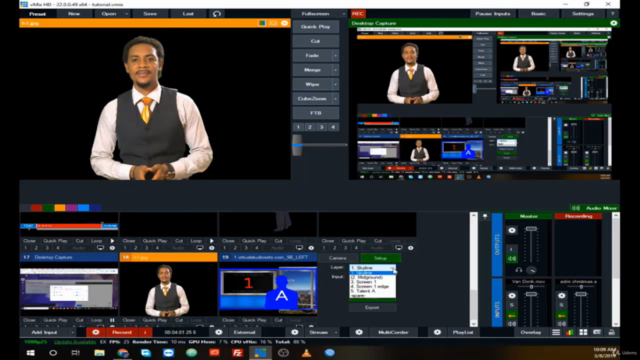Image resolution: width=640 pixels, height=360 pixels.
Task: Open the External output settings gear
Action: (x=219, y=332)
